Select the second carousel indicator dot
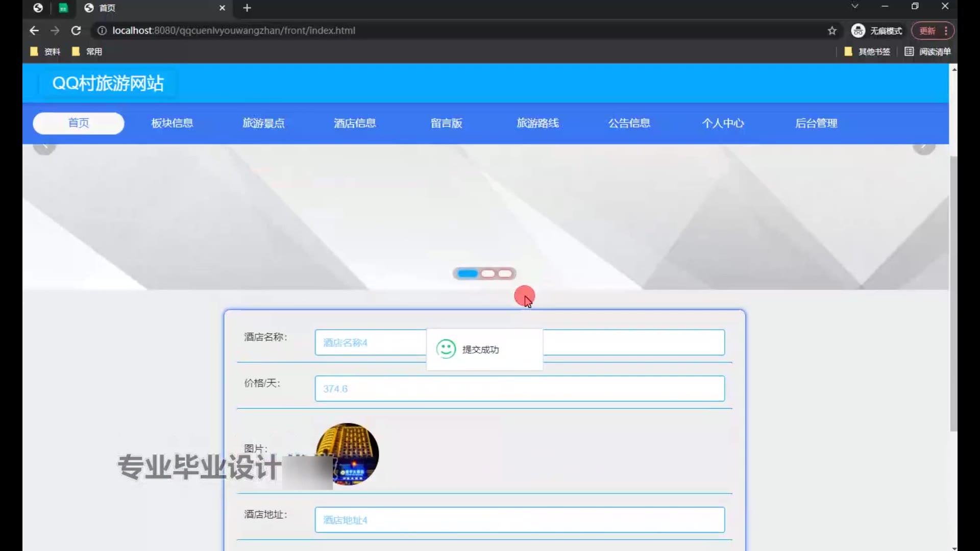The width and height of the screenshot is (980, 551). coord(488,274)
